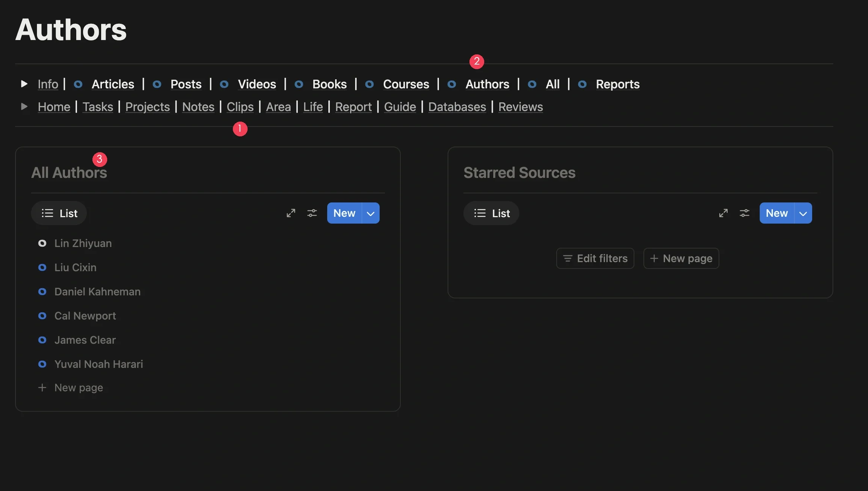Screen dimensions: 868x491
Task: Open the Clips link
Action: [240, 107]
